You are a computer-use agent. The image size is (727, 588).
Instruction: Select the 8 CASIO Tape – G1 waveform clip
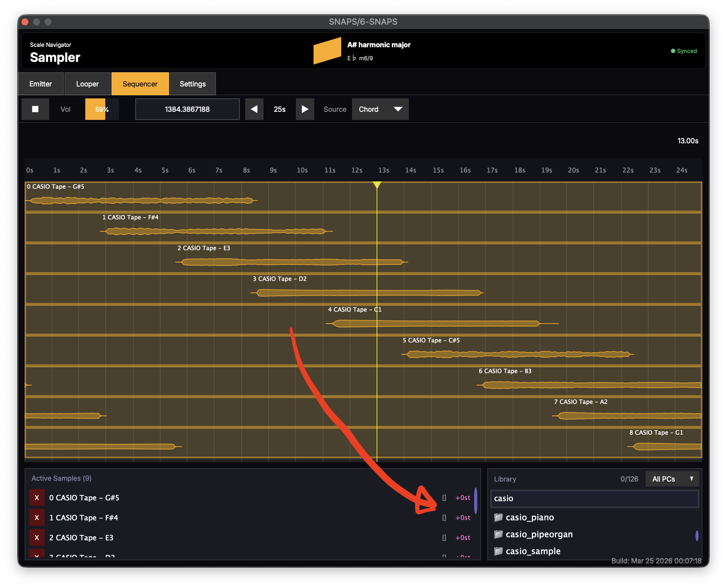[x=664, y=446]
